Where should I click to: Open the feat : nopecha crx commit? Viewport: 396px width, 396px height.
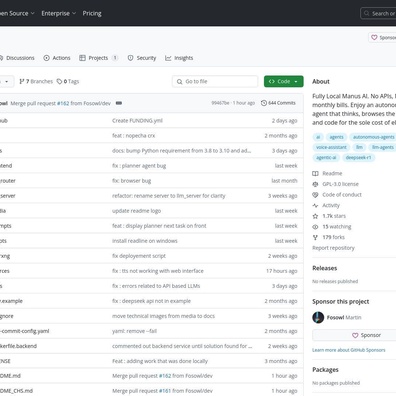pos(133,136)
